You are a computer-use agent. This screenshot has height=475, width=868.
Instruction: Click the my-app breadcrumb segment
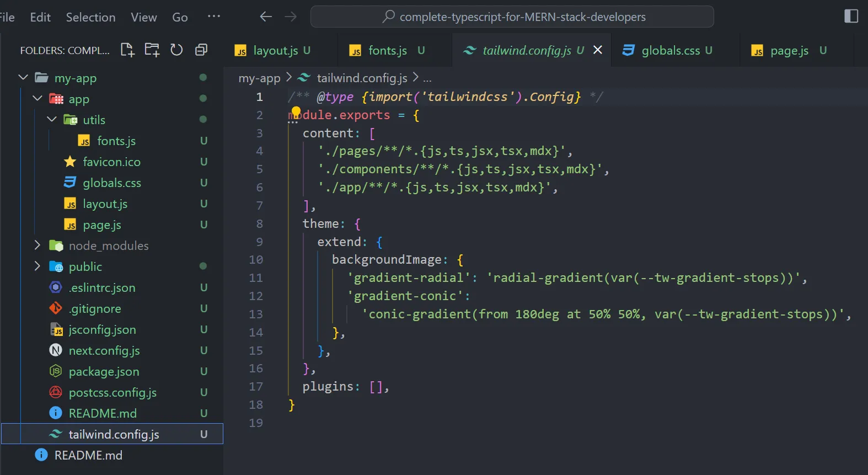point(259,78)
